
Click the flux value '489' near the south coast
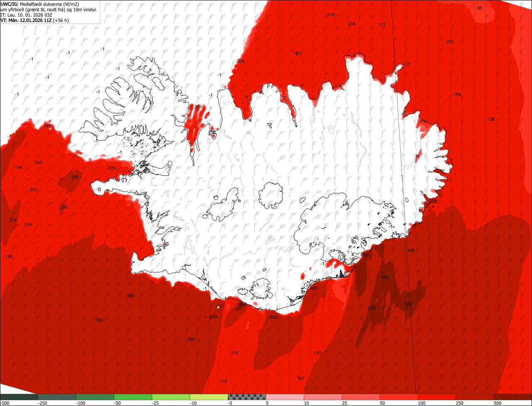213,317
